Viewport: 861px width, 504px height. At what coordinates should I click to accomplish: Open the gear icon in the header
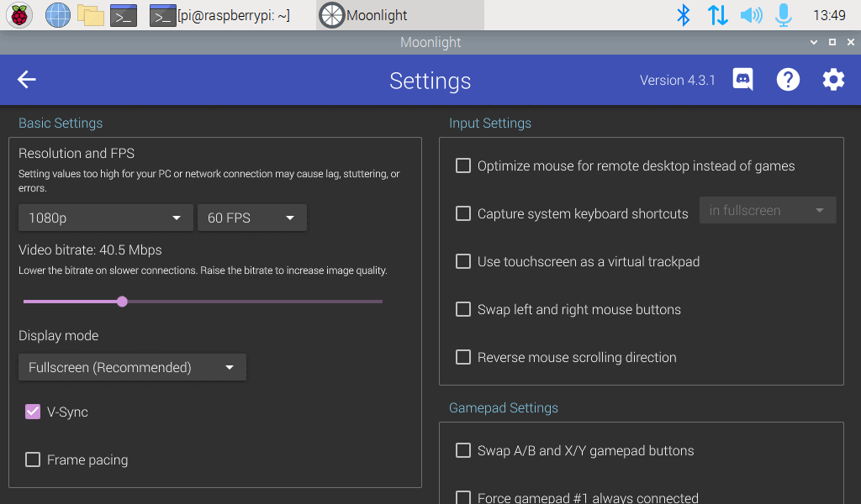pyautogui.click(x=832, y=79)
